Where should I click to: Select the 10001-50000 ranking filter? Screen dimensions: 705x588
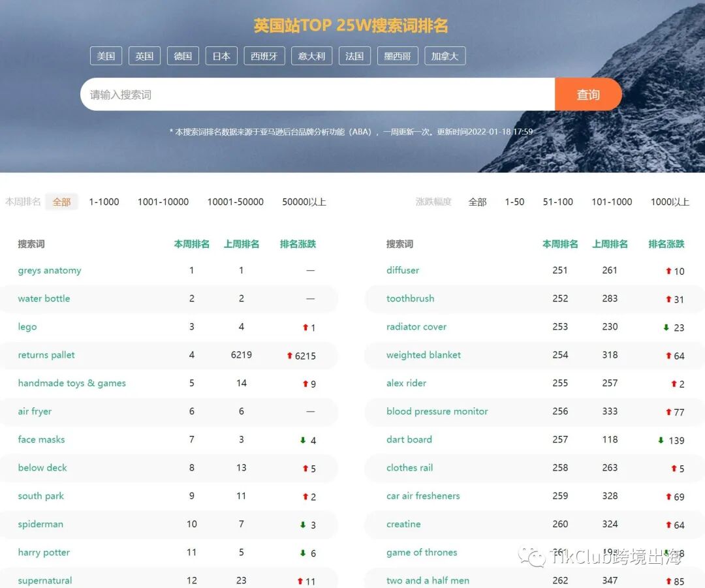[x=235, y=202]
